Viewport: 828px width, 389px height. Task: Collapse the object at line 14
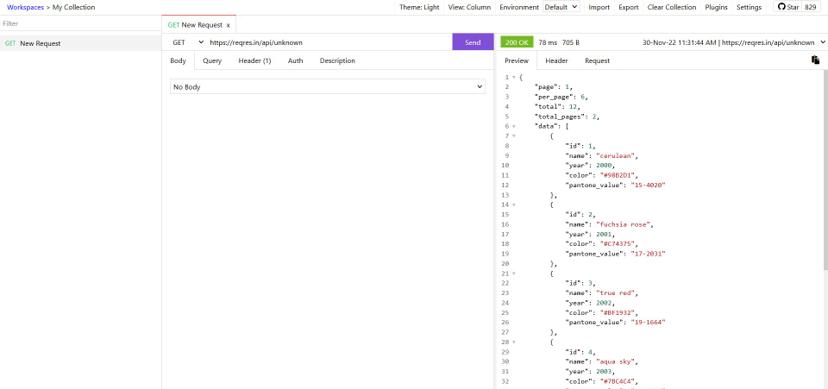[514, 204]
